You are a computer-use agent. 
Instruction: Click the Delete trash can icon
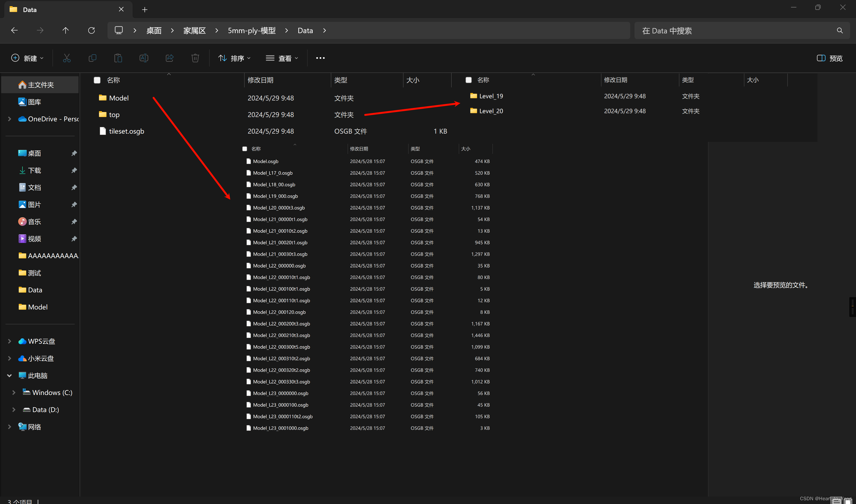195,58
